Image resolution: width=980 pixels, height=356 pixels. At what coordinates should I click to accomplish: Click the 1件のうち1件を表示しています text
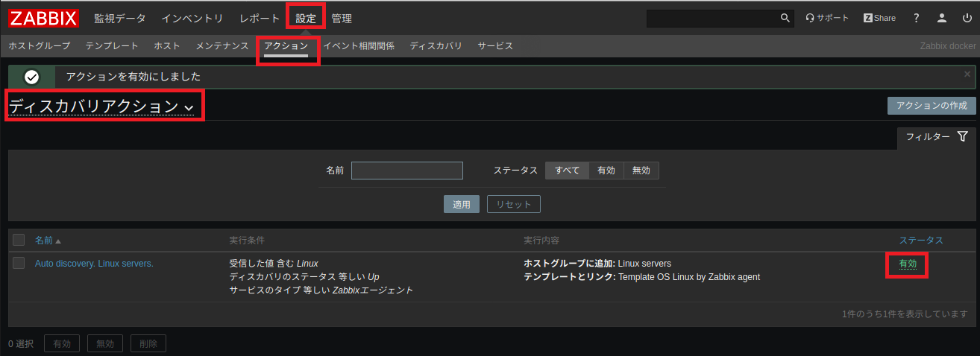pos(905,314)
